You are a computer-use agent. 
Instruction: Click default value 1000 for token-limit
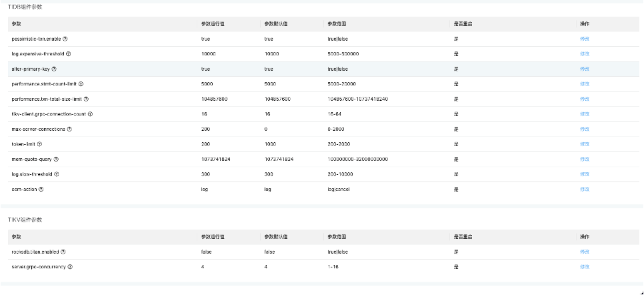point(270,144)
